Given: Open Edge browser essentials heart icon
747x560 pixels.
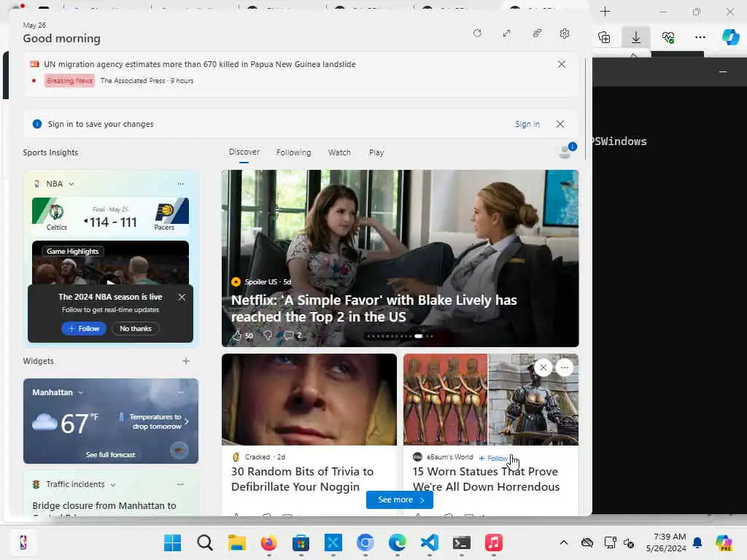Looking at the screenshot, I should (668, 37).
